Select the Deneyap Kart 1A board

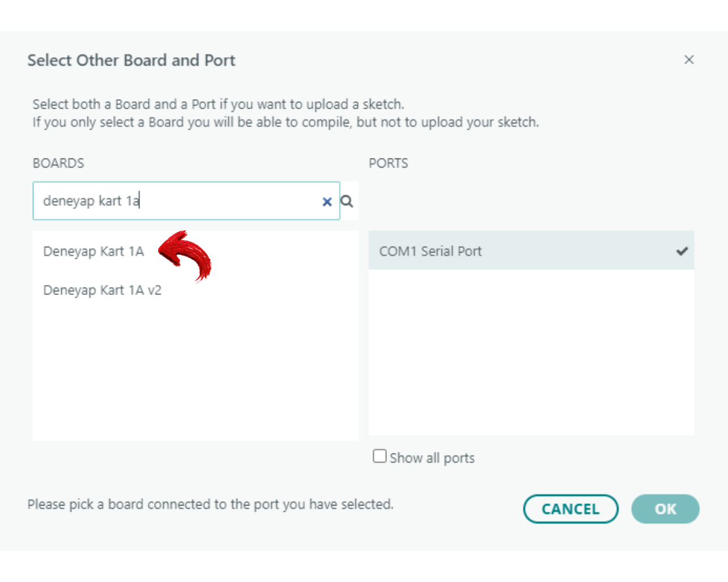coord(93,251)
